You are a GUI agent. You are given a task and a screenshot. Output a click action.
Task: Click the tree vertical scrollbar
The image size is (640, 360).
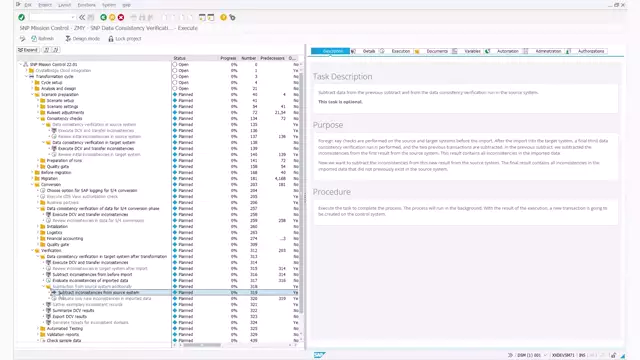pos(302,192)
